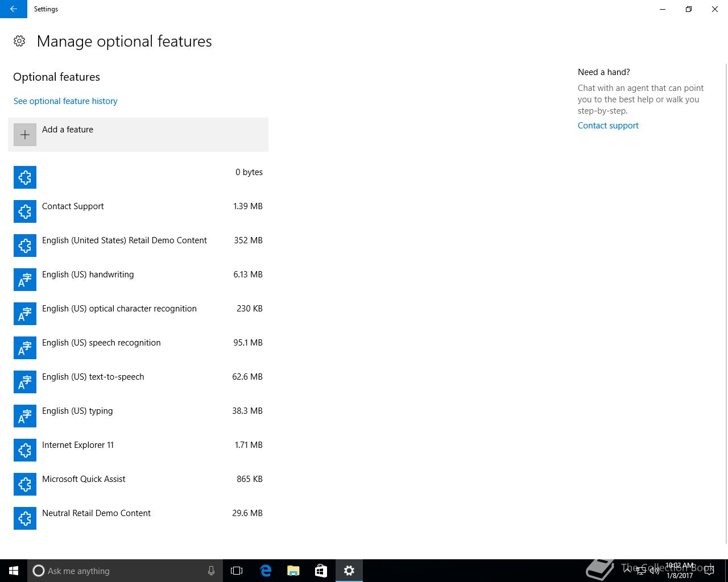Click the English (US) optical character recognition icon
The image size is (728, 582).
tap(25, 314)
